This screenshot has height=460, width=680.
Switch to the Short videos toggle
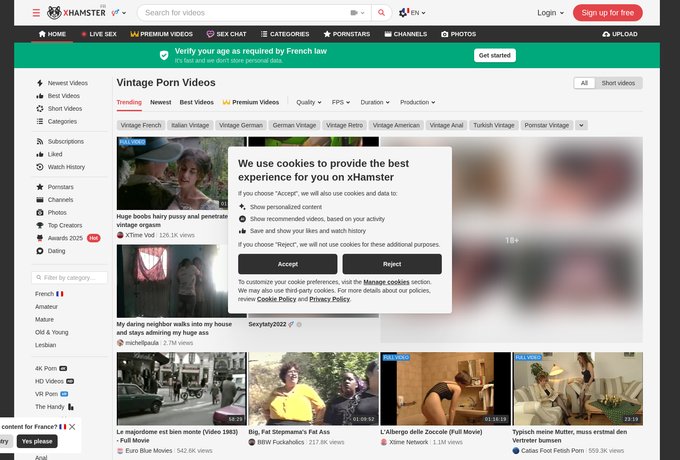click(x=618, y=83)
